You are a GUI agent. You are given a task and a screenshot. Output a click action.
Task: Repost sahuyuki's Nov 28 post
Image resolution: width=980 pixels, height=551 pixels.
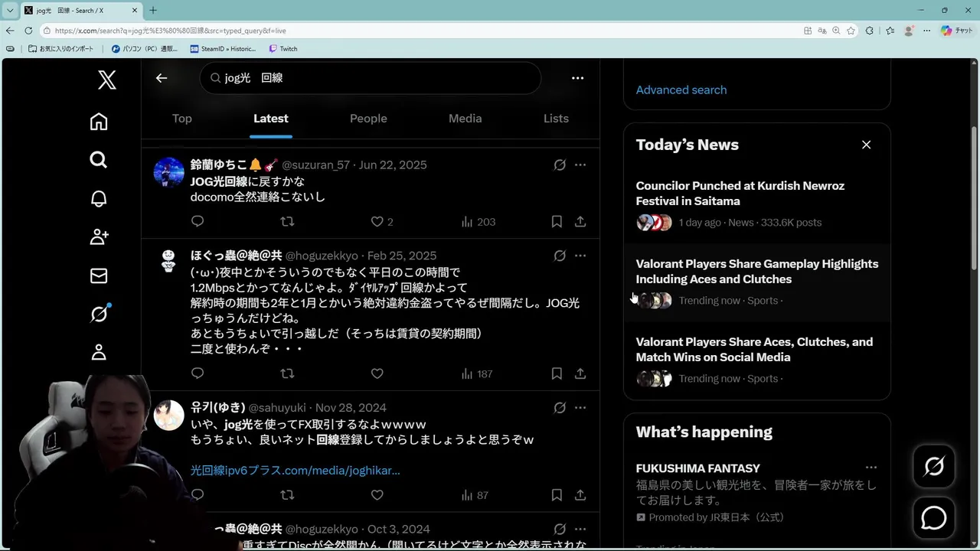click(x=287, y=495)
